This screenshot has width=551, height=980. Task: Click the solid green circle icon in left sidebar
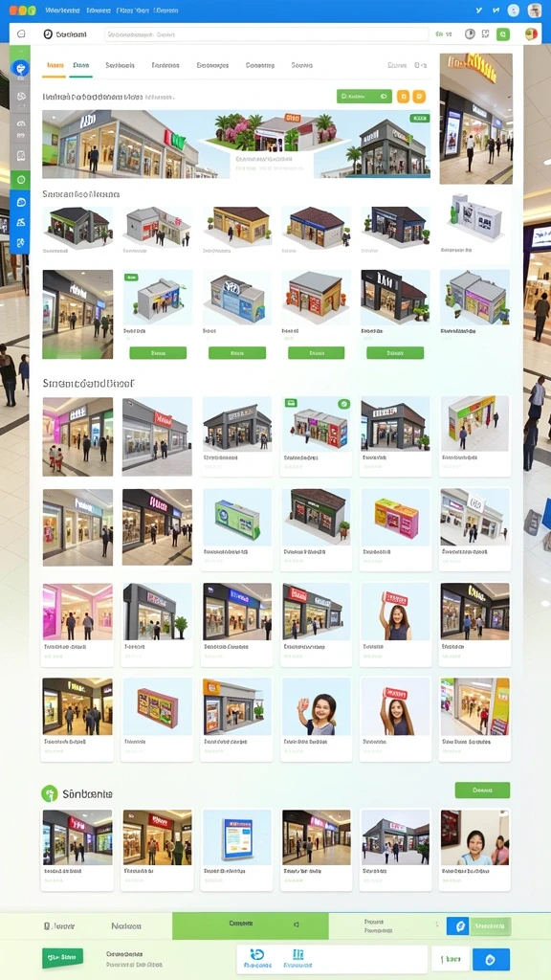click(21, 180)
